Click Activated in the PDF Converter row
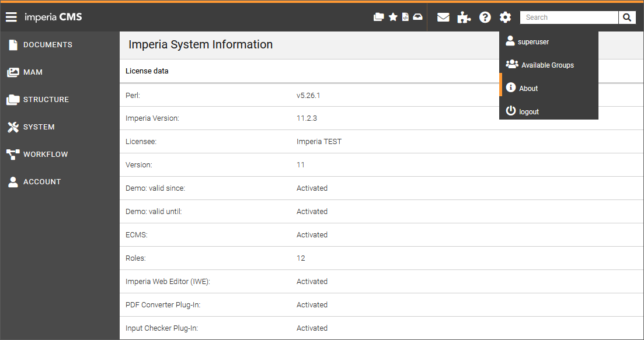The width and height of the screenshot is (644, 340). (x=312, y=305)
